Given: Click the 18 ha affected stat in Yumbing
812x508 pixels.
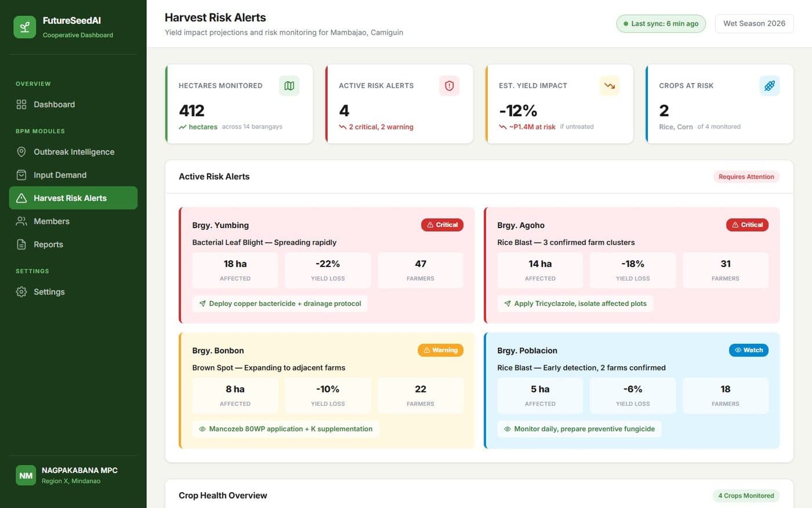Looking at the screenshot, I should click(x=235, y=270).
